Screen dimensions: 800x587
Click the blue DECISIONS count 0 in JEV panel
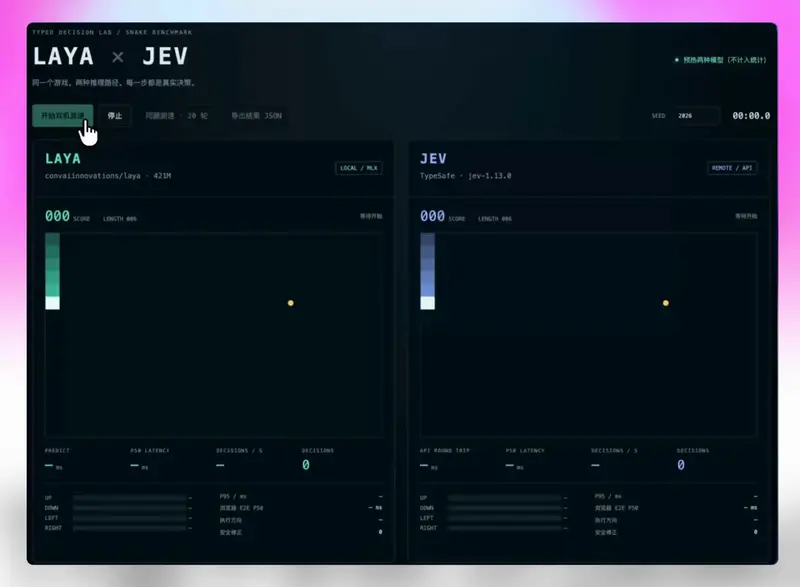click(681, 465)
